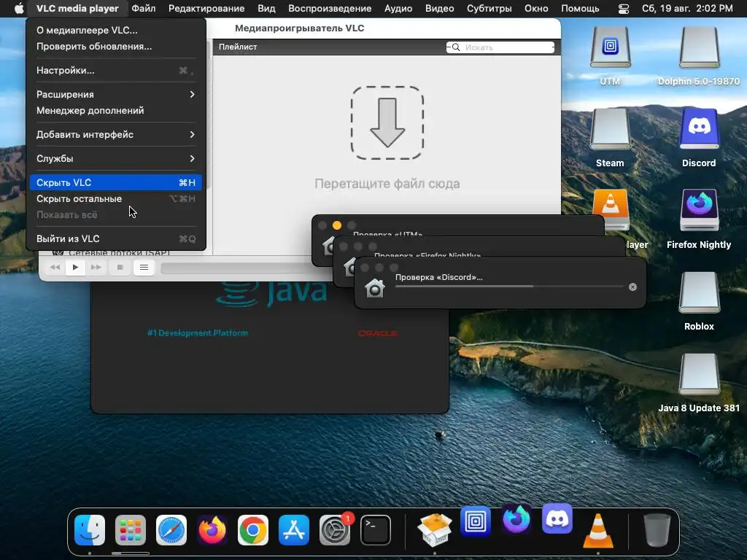
Task: Click the package installer icon in the Dock
Action: point(435,530)
